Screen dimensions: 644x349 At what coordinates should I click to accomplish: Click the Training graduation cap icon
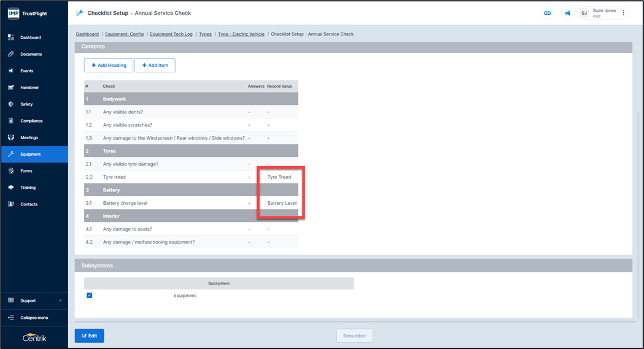click(11, 188)
